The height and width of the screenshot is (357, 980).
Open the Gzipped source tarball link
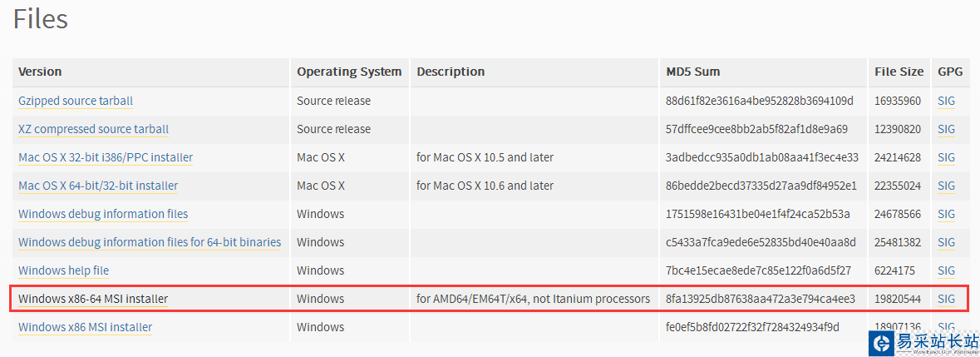[76, 101]
